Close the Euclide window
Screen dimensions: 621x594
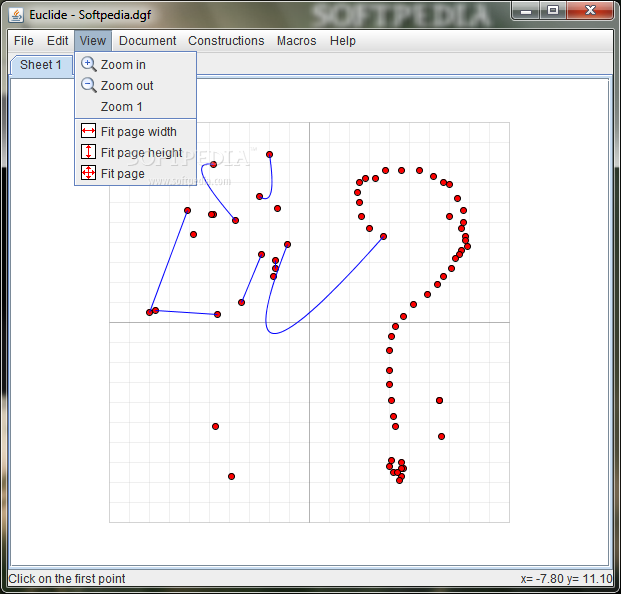(590, 11)
